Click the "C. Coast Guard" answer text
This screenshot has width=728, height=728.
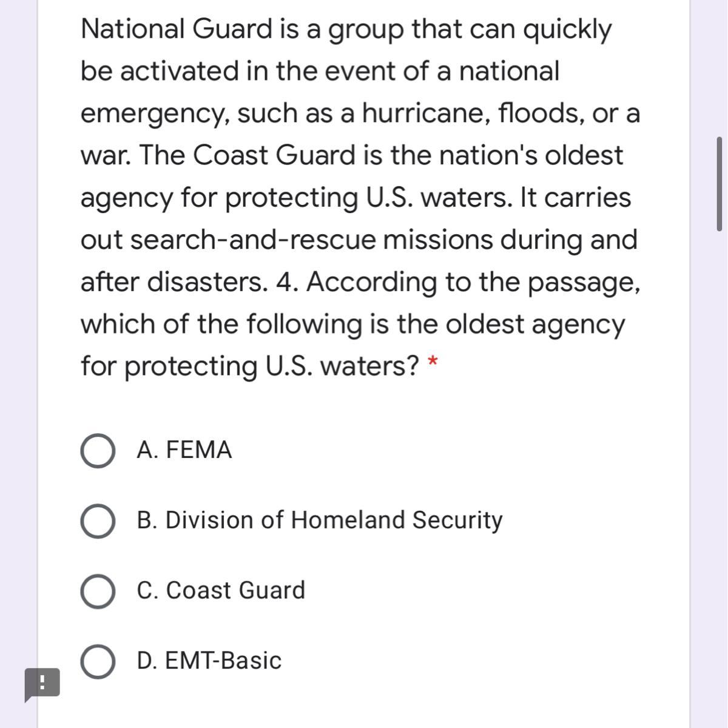tap(221, 591)
